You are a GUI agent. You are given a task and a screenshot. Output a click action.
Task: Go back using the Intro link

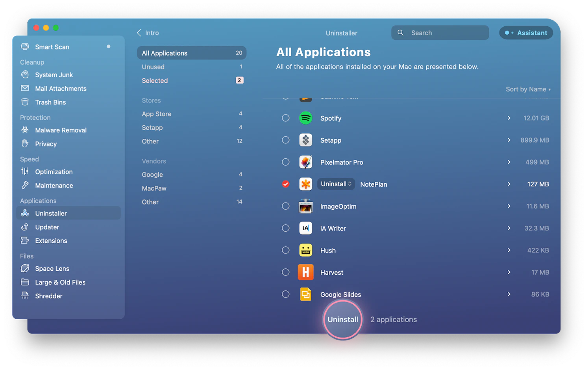coord(148,33)
